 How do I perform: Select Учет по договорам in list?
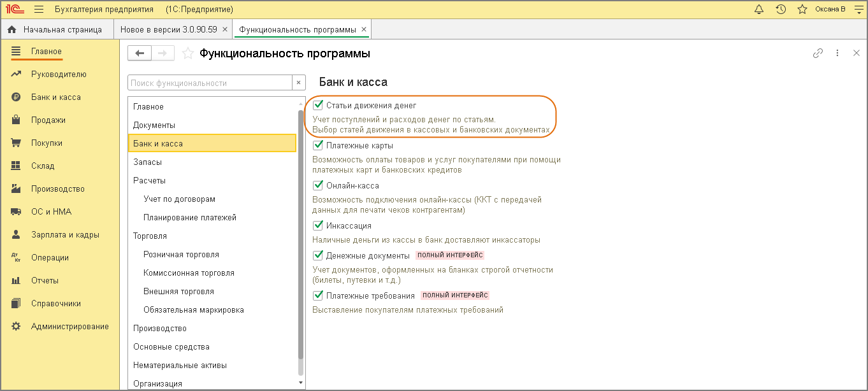pos(212,199)
